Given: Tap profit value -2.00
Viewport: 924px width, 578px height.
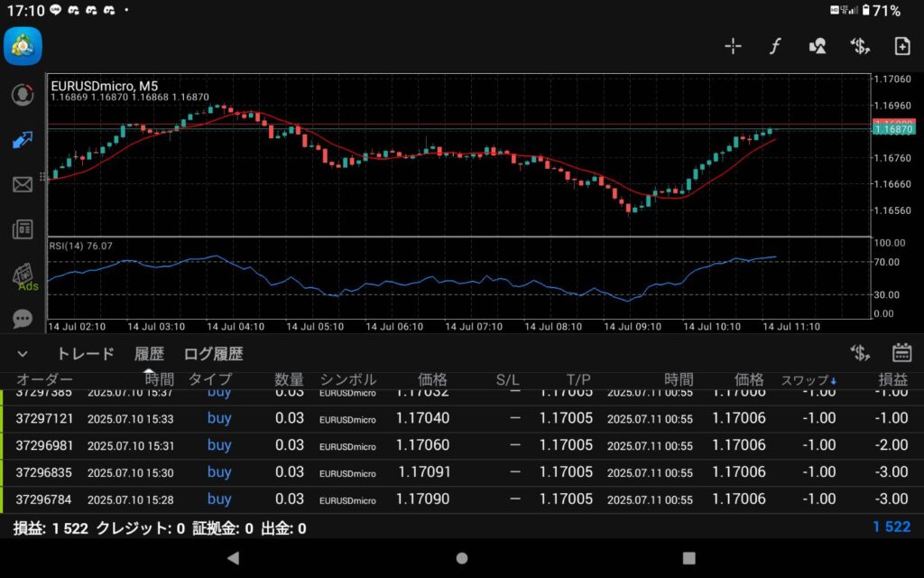Looking at the screenshot, I should point(891,445).
